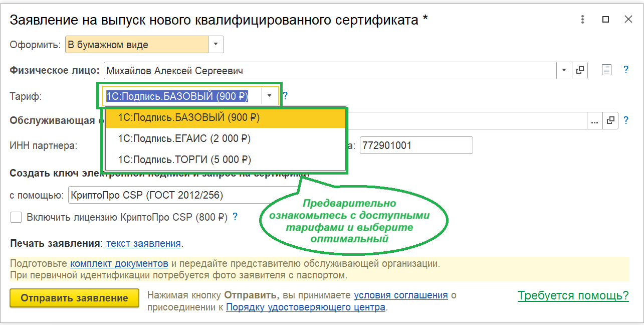This screenshot has width=644, height=325.
Task: Select tariff 1С:Подпись.ЕГАИС (2 000 ₽)
Action: (184, 138)
